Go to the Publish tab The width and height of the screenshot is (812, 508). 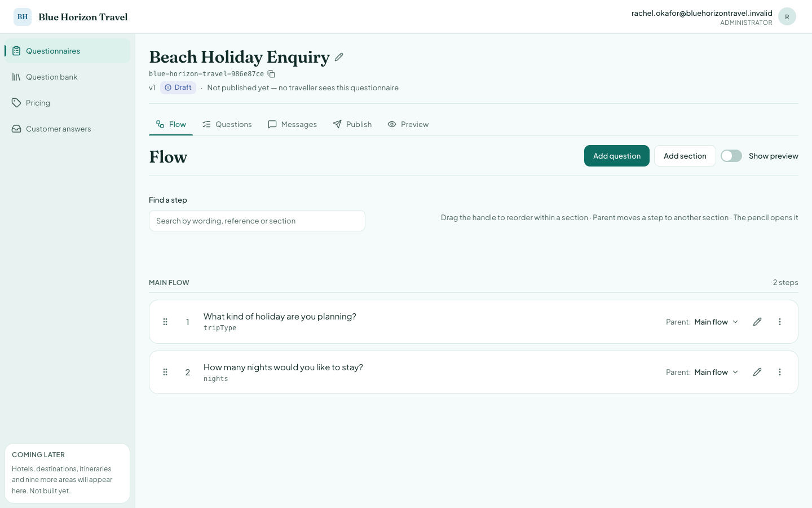[352, 124]
